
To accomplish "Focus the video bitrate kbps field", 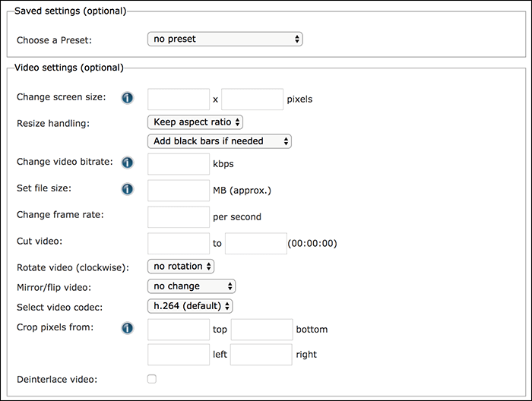I will click(179, 163).
